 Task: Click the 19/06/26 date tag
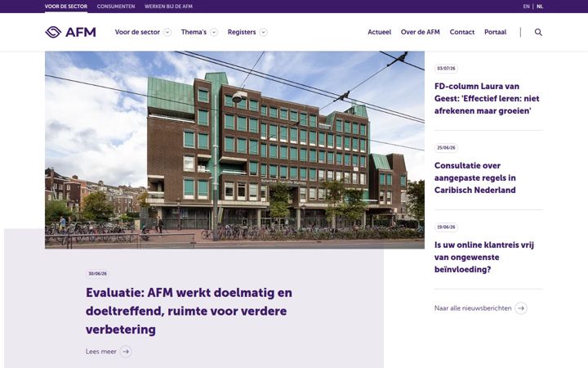click(446, 227)
